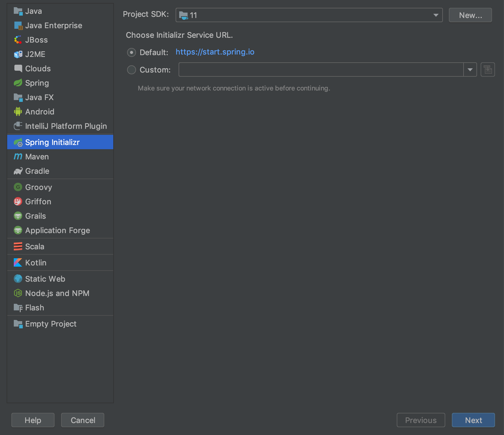
Task: Click the Maven m icon
Action: tap(18, 156)
